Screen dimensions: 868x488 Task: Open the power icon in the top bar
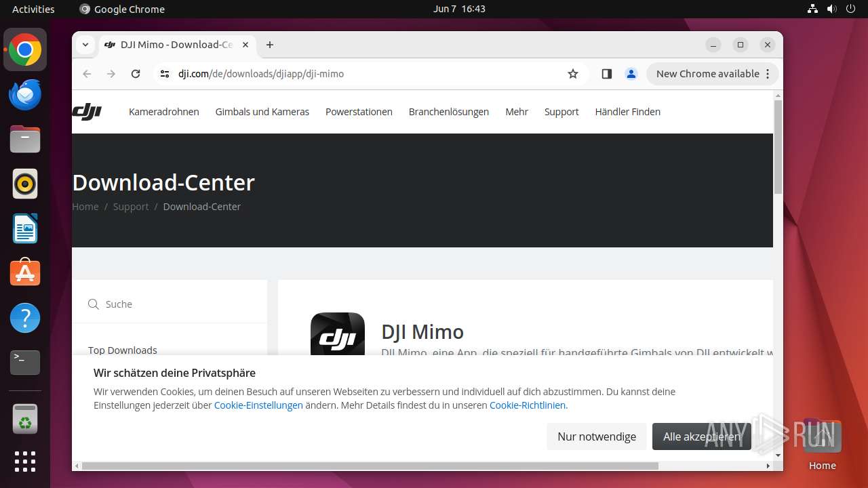[x=850, y=9]
